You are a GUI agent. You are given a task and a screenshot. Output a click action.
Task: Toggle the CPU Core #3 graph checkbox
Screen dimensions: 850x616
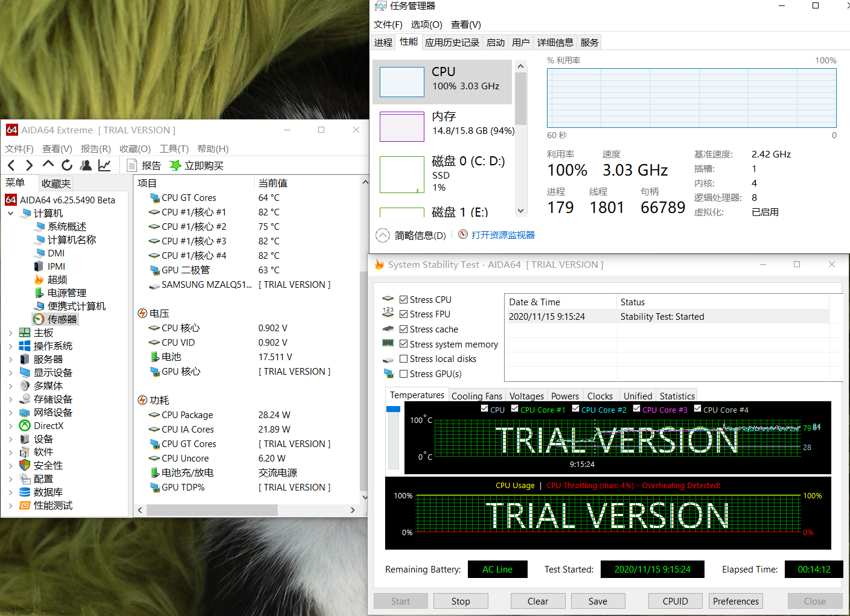[637, 408]
